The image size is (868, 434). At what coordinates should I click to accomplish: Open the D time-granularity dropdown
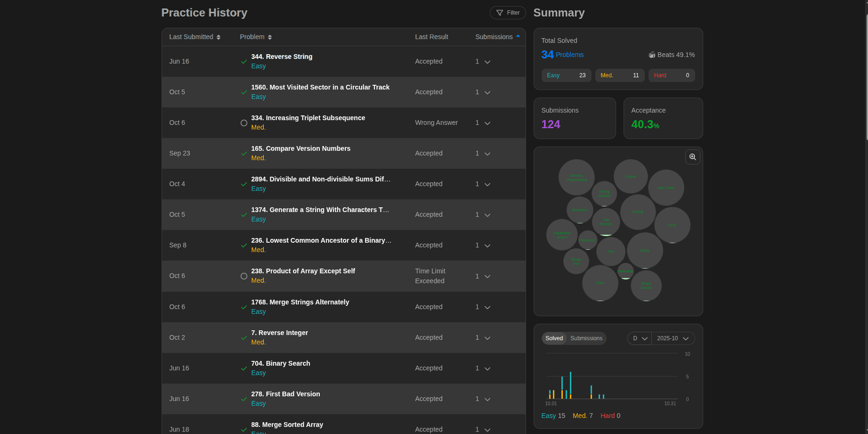[640, 338]
